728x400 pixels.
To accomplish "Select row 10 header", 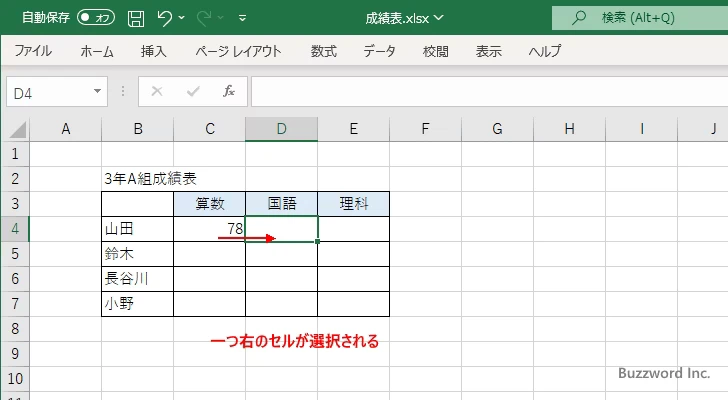I will 15,379.
